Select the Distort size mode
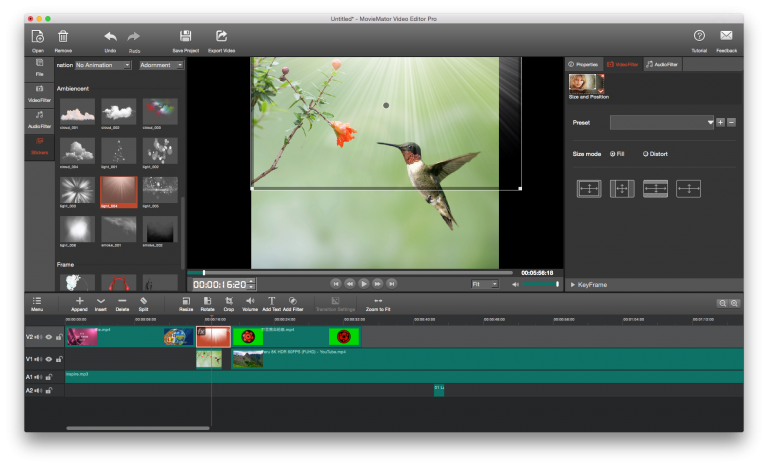The height and width of the screenshot is (467, 768). [x=655, y=154]
